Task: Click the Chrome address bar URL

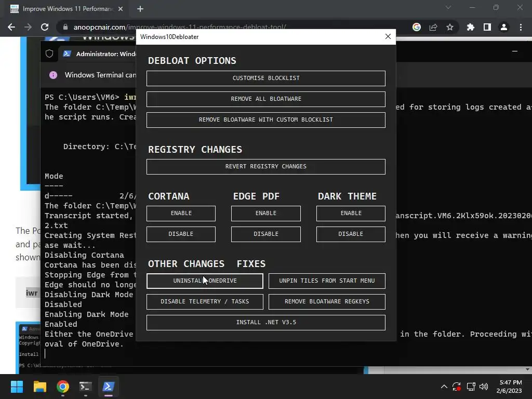Action: 180,27
